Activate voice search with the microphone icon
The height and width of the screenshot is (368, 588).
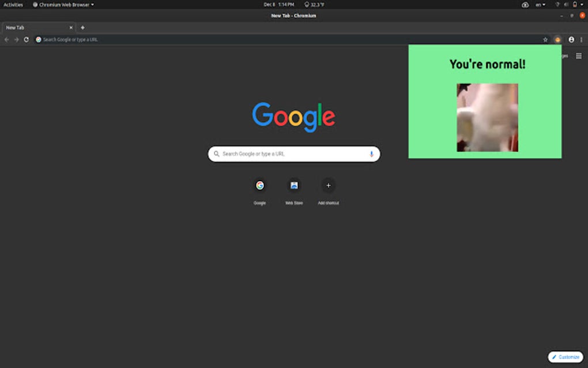point(371,154)
